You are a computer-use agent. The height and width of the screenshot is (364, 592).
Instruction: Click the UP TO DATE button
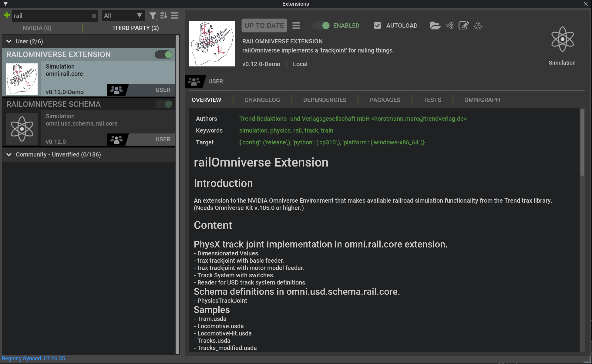click(264, 25)
